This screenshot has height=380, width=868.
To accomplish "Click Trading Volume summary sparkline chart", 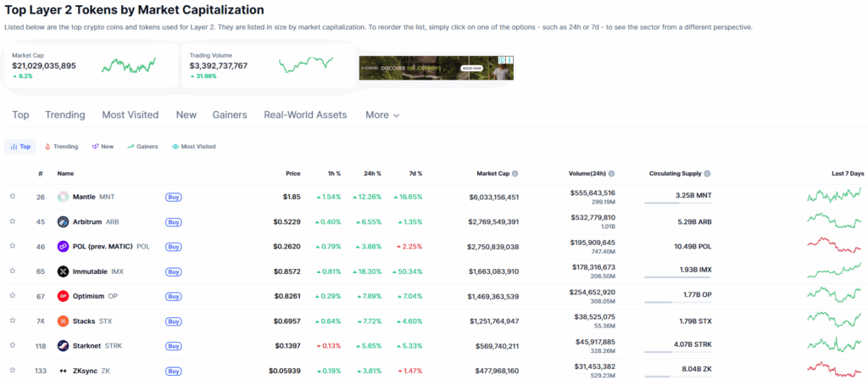I will (305, 64).
